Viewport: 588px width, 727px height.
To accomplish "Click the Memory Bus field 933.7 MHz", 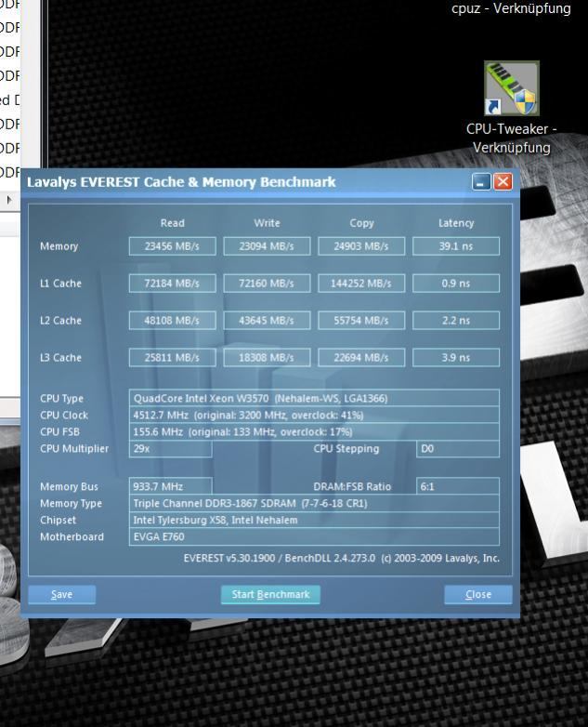I will coord(171,486).
